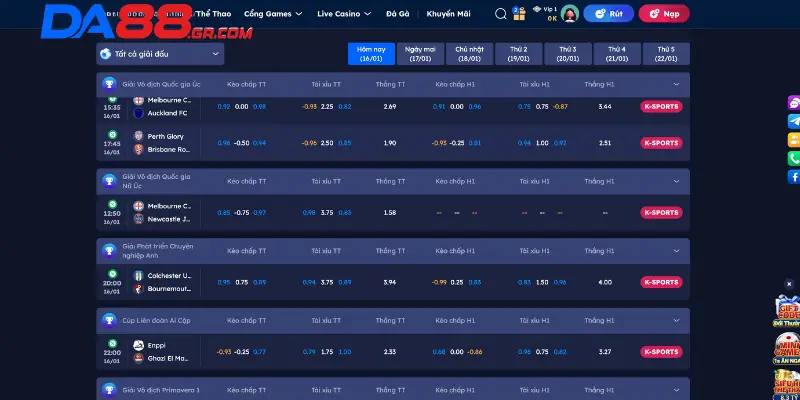The height and width of the screenshot is (400, 800).
Task: Collapse the Cúp Liên đoàn Ai Cập section
Action: pos(676,322)
